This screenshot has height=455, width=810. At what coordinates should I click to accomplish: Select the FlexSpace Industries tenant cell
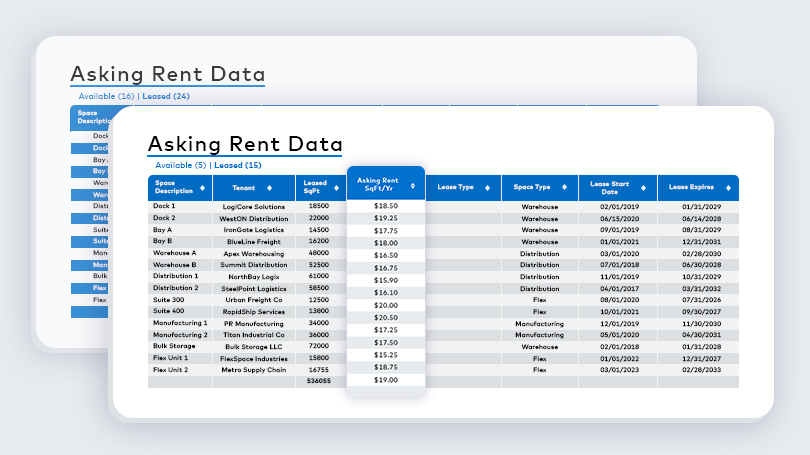click(x=254, y=359)
